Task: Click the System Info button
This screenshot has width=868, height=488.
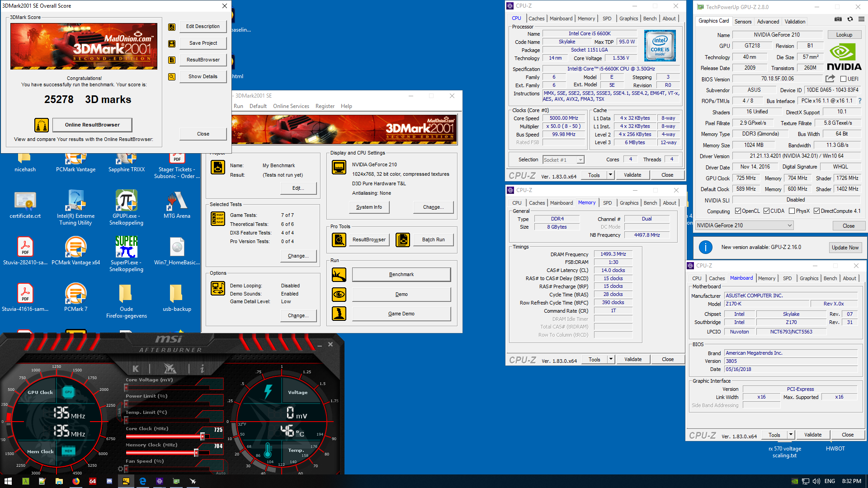Action: click(369, 207)
